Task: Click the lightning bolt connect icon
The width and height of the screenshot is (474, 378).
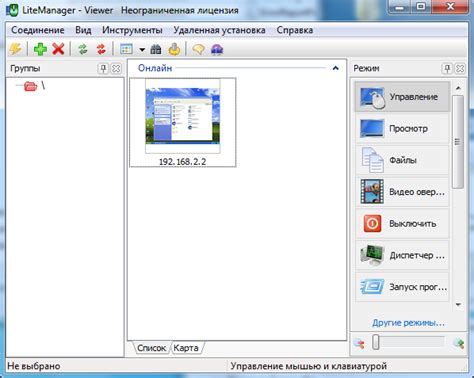Action: (15, 49)
